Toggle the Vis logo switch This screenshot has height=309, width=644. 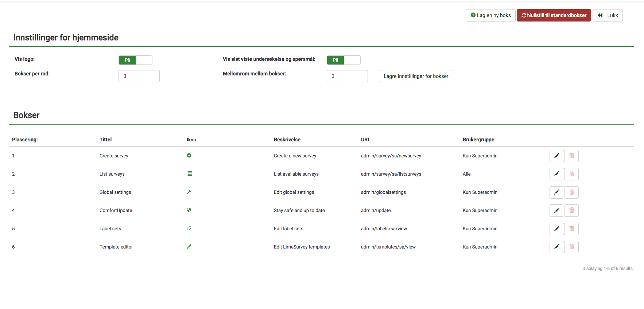[135, 60]
